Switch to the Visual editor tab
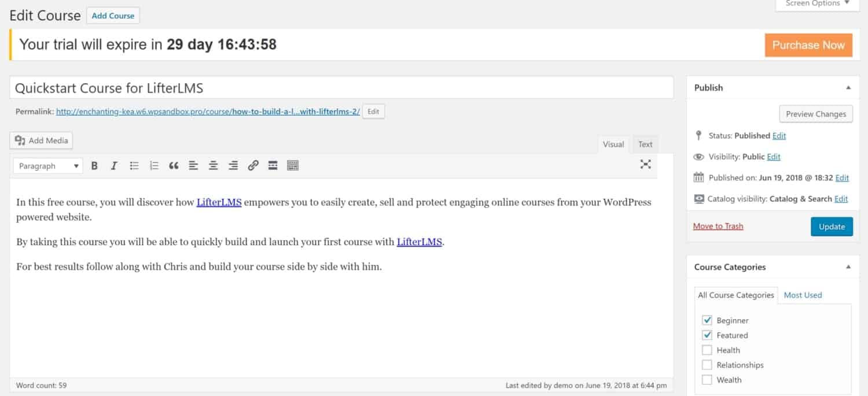868x396 pixels. click(613, 145)
